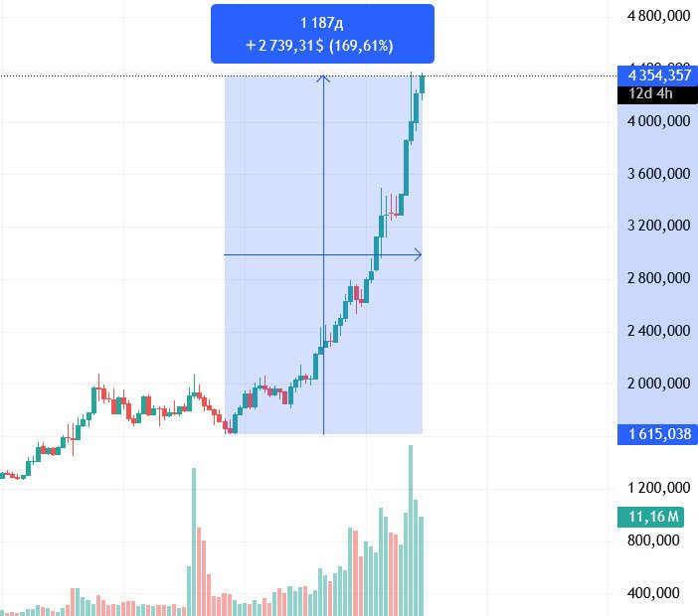
Task: Click the 1 200,000 axis label
Action: (659, 488)
